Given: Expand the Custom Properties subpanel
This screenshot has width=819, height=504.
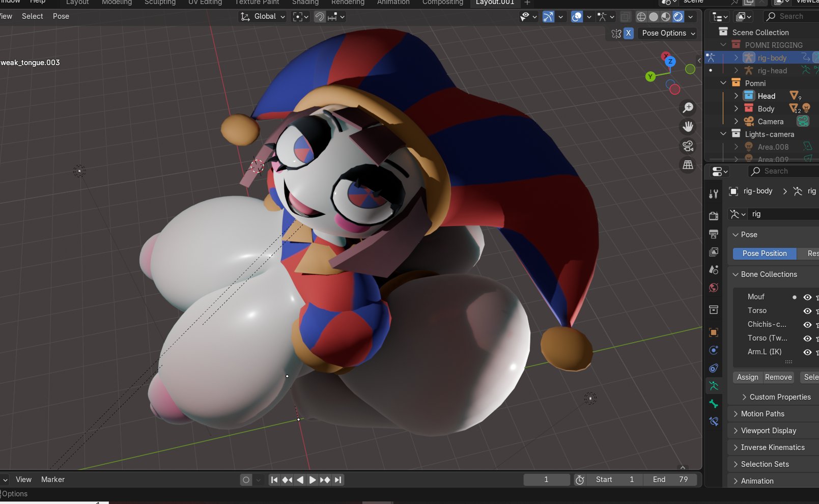Looking at the screenshot, I should click(x=780, y=397).
